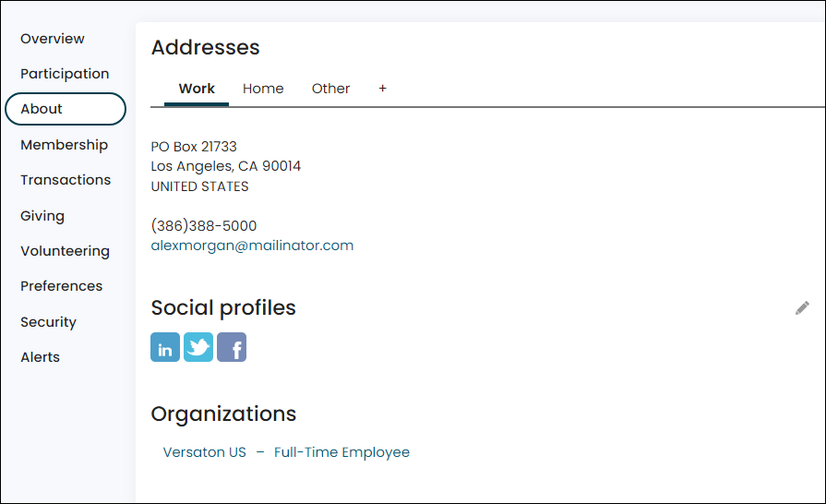Screen dimensions: 826x504
Task: Open Preferences from the sidebar
Action: click(x=61, y=286)
